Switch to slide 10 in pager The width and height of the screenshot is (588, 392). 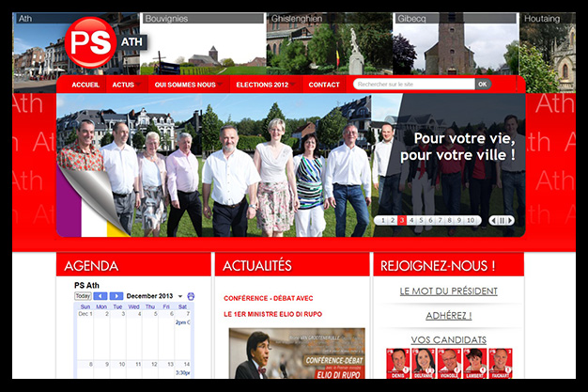coord(472,220)
